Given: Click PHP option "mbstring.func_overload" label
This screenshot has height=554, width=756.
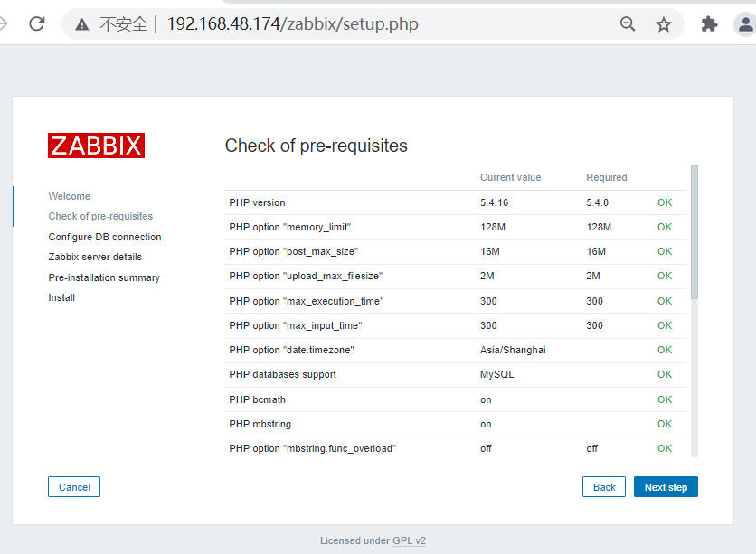Looking at the screenshot, I should point(312,448).
